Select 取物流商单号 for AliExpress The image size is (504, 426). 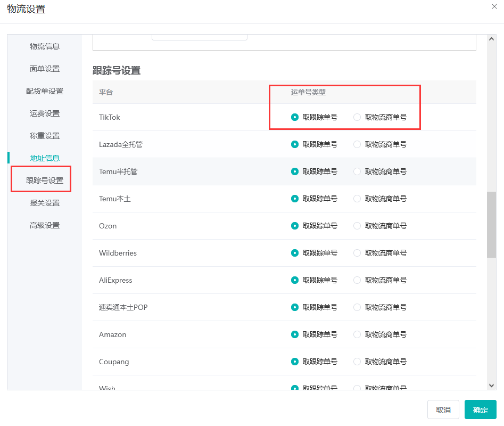point(357,280)
